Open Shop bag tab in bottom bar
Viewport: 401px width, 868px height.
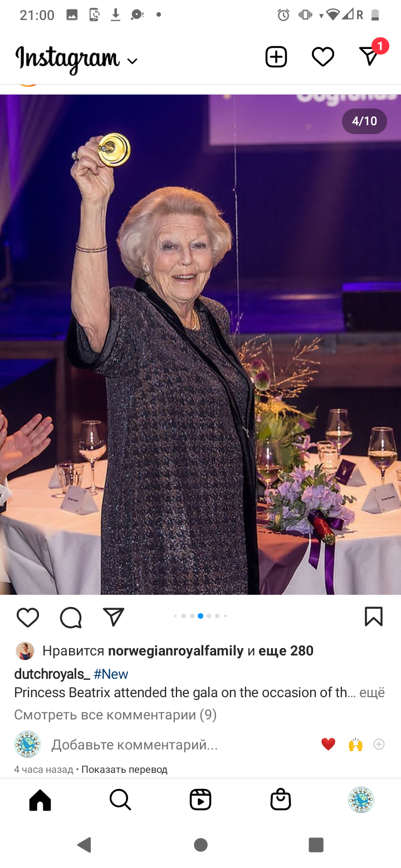point(281,800)
